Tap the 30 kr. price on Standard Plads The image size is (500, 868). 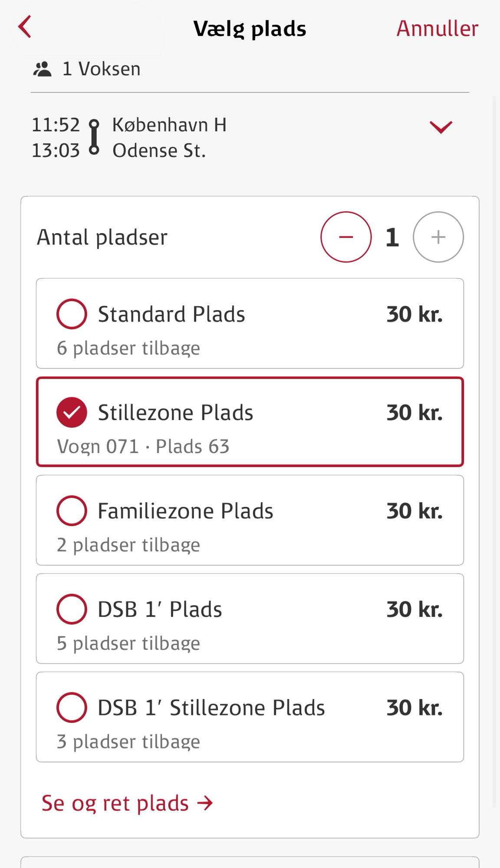pyautogui.click(x=414, y=314)
